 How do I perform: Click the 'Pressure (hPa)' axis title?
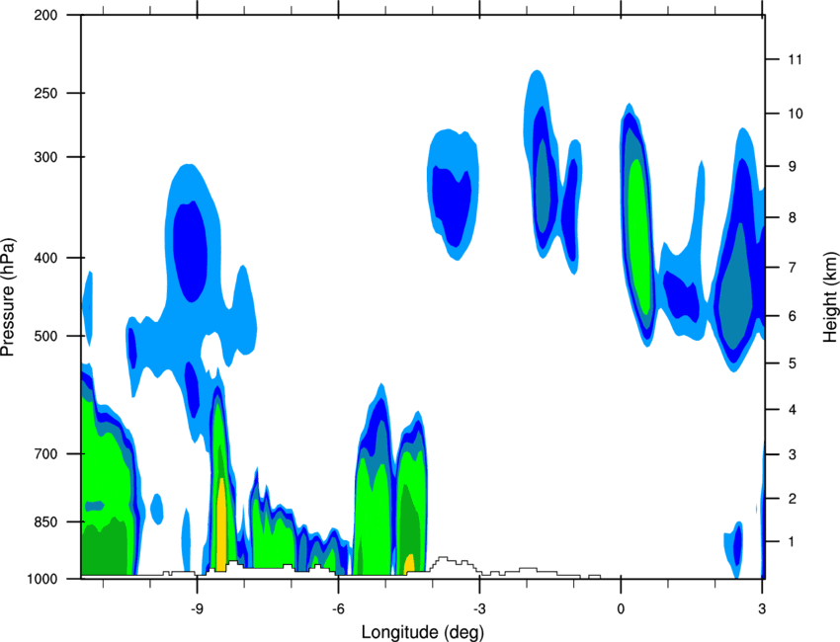pyautogui.click(x=8, y=297)
